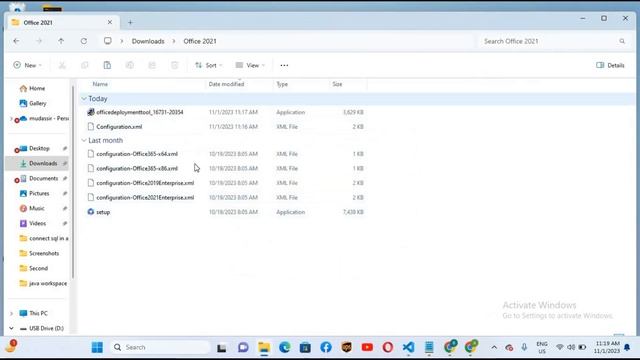The image size is (640, 360).
Task: Open the Chat app from taskbar
Action: click(243, 347)
